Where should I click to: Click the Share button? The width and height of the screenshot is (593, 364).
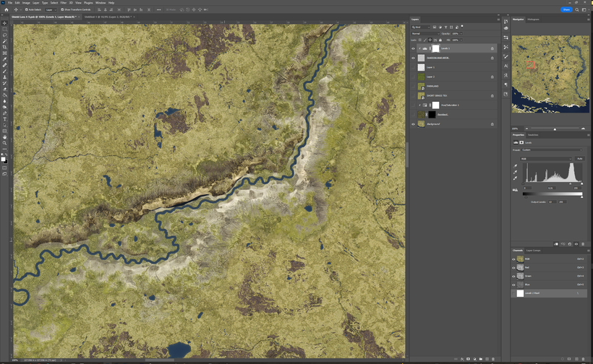pyautogui.click(x=566, y=9)
